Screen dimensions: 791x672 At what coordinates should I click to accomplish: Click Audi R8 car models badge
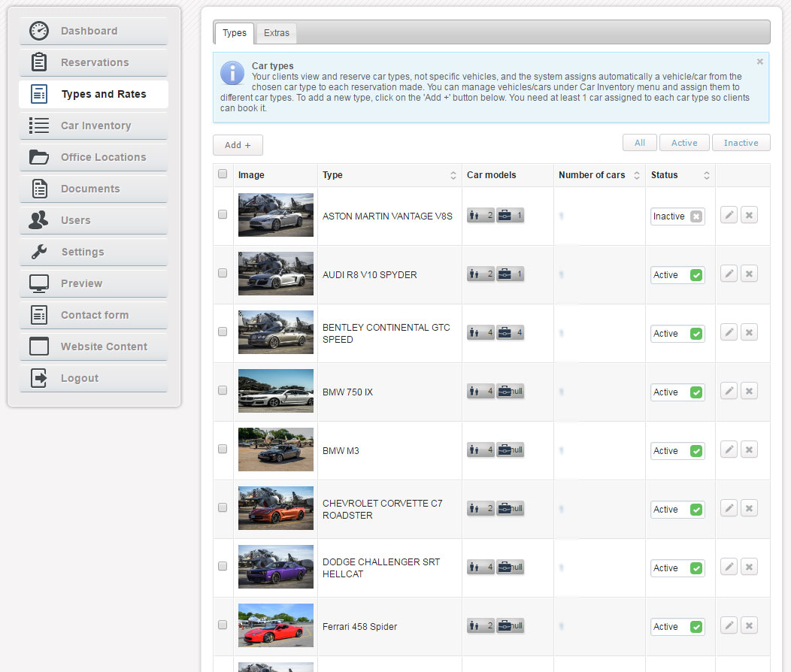click(496, 274)
